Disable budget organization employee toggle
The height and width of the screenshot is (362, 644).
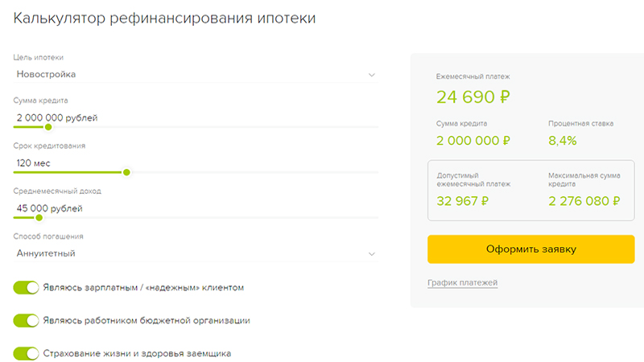(x=27, y=320)
